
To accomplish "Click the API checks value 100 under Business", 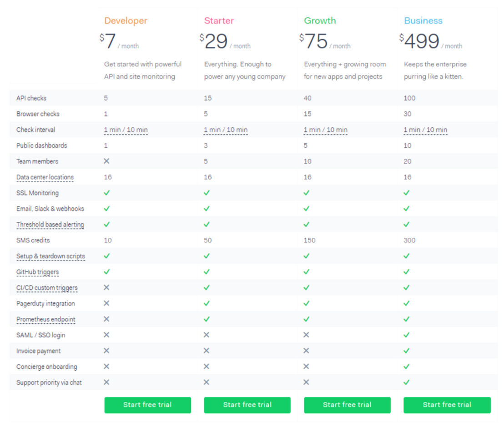I will tap(409, 98).
